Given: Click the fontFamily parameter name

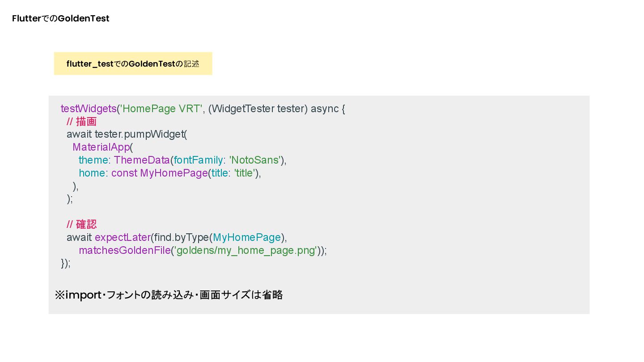Looking at the screenshot, I should pyautogui.click(x=198, y=160).
